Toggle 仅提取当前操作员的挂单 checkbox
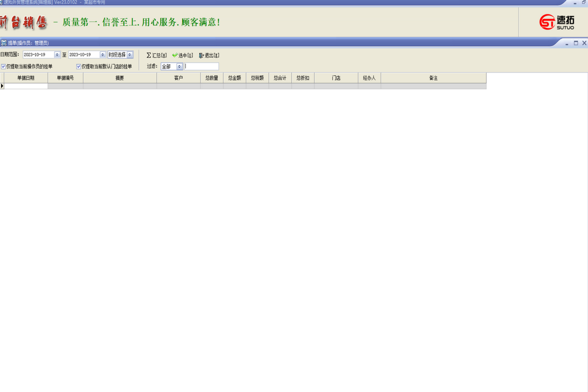Image resolution: width=588 pixels, height=392 pixels. pos(3,66)
